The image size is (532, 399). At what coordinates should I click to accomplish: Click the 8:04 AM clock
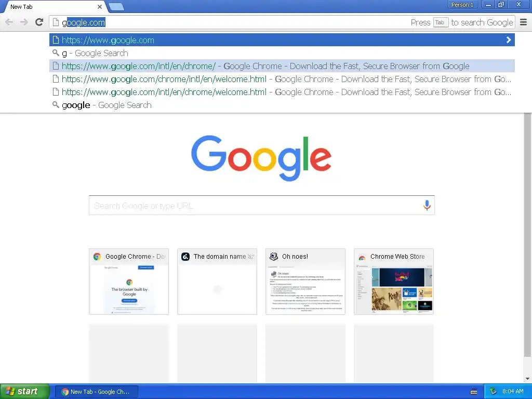coord(513,391)
